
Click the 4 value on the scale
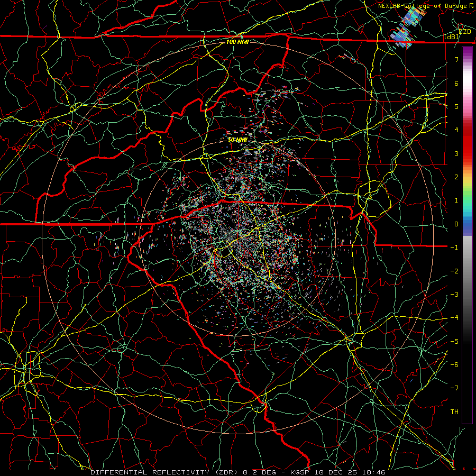456,130
